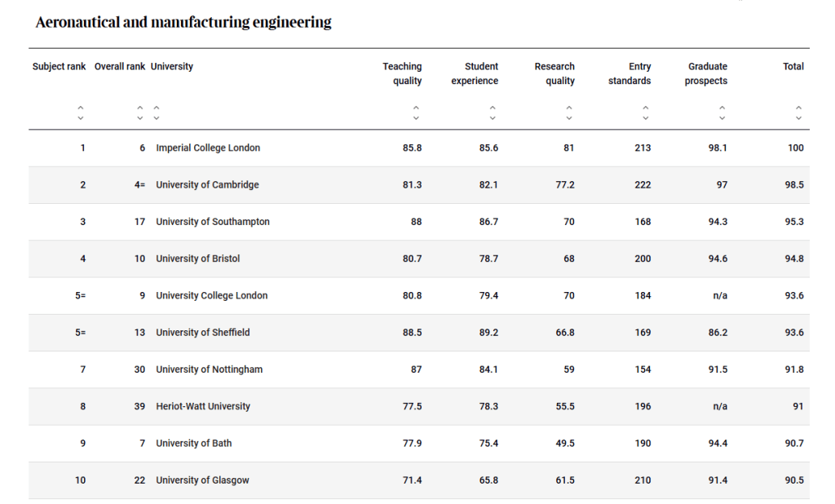Sort by University name arrows
This screenshot has width=835, height=504.
pos(157,113)
